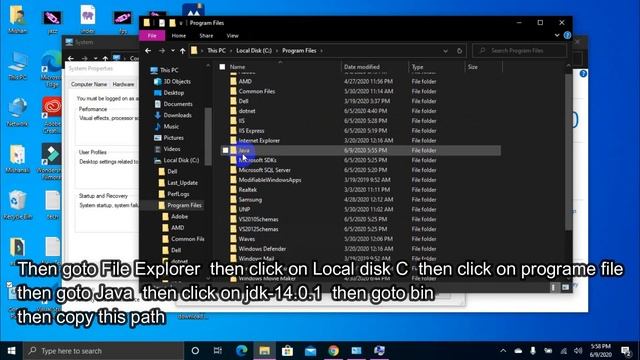
Task: Click Local Disk (C:) in breadcrumb path
Action: tap(253, 51)
